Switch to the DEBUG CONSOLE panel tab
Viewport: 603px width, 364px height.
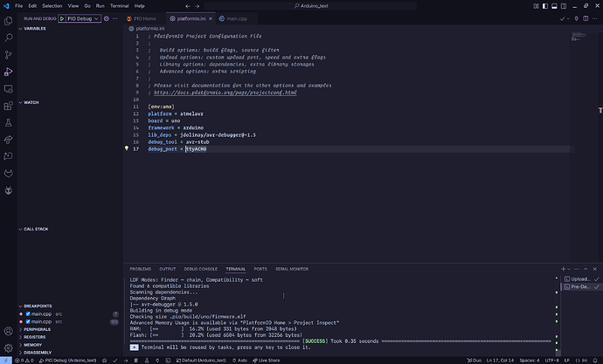click(201, 269)
